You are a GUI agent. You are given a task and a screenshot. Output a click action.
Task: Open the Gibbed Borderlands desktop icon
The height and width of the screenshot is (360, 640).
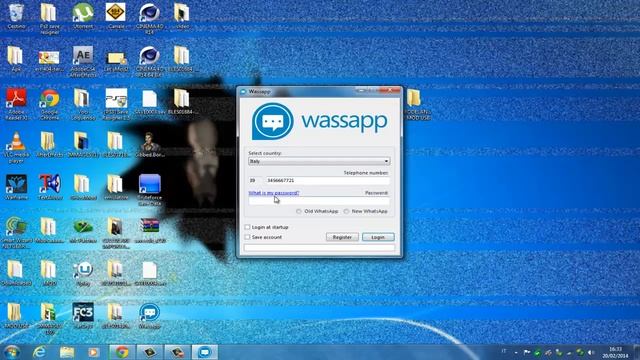(x=149, y=144)
